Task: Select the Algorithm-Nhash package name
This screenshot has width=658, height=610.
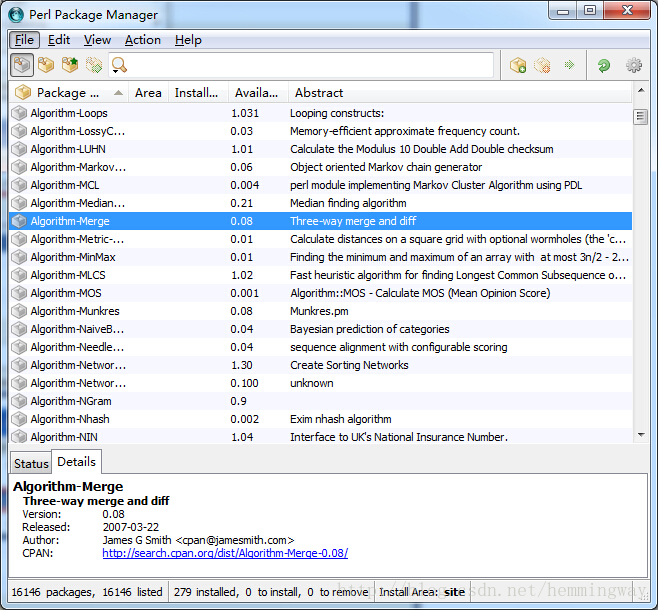Action: tap(70, 419)
